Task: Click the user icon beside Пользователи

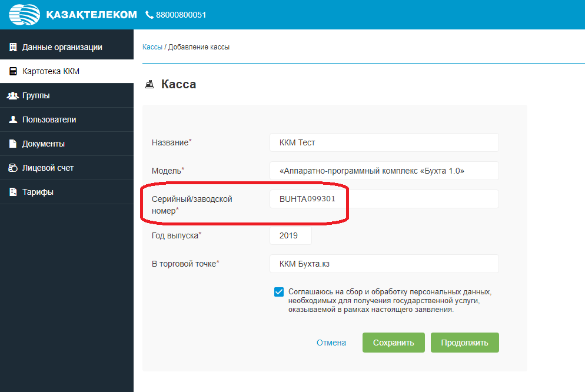Action: [13, 119]
